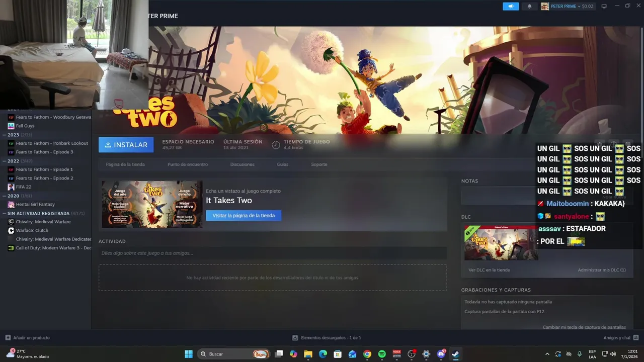Click the Fears to Fathom Woodbury Getaway icon
The height and width of the screenshot is (362, 644).
click(11, 117)
